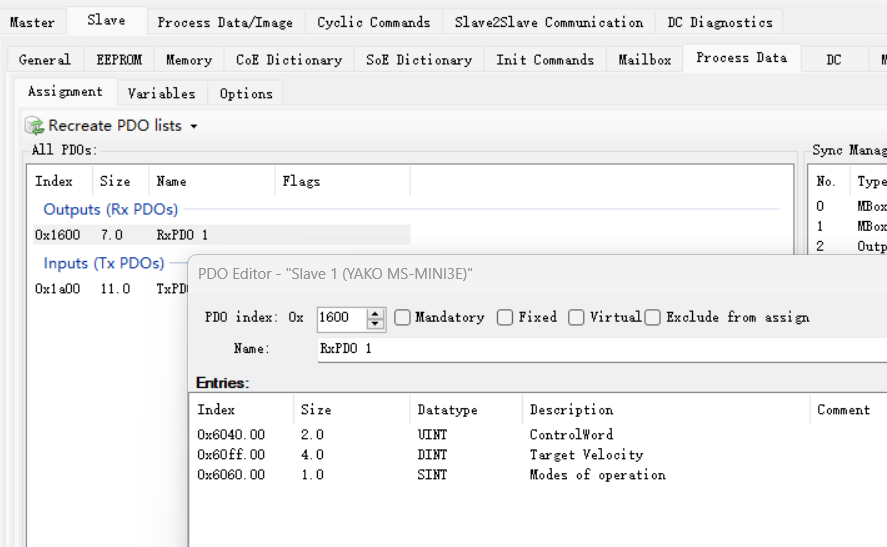Open the Master tab
The image size is (887, 547).
coord(32,22)
